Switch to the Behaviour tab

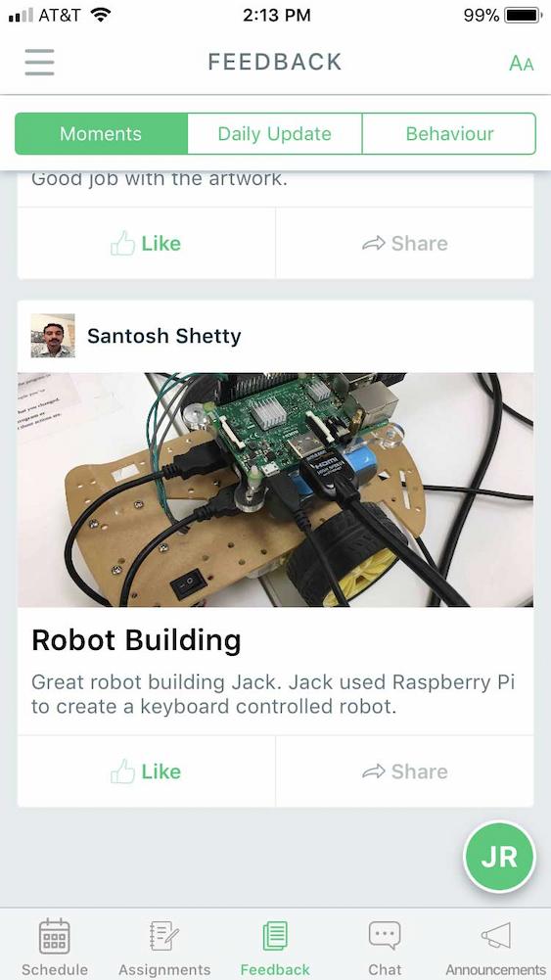449,134
